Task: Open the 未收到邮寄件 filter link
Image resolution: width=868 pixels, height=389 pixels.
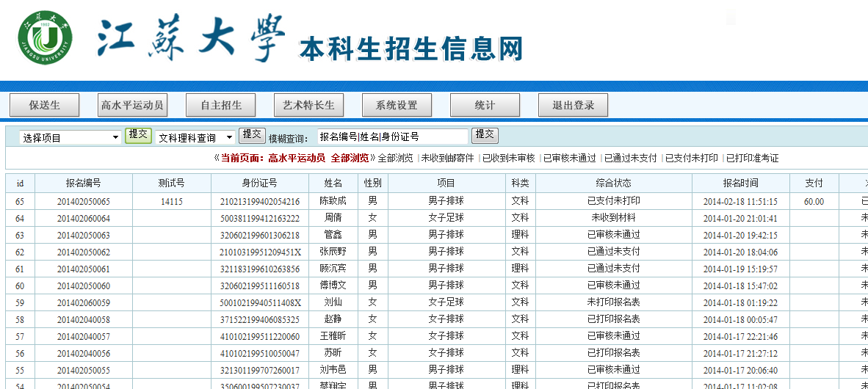Action: (x=448, y=159)
